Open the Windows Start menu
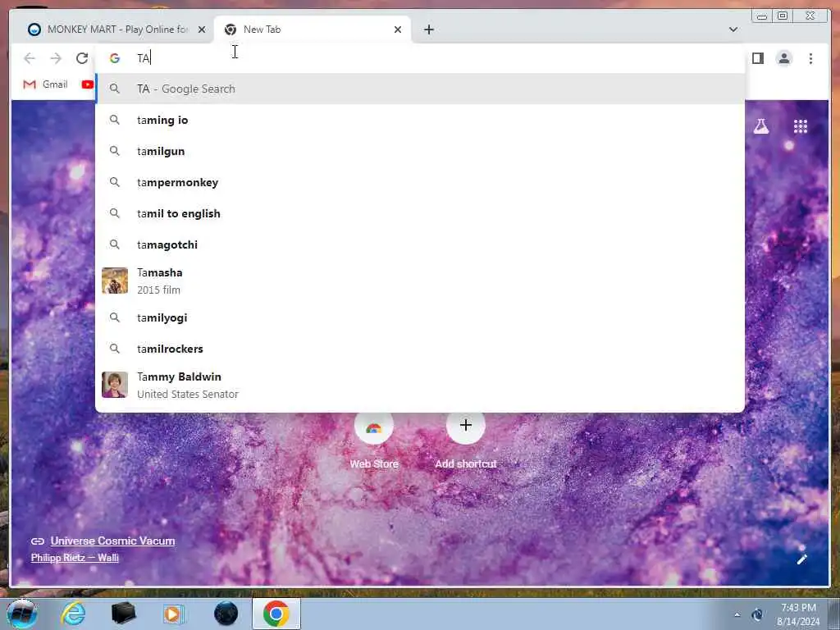 tap(21, 614)
